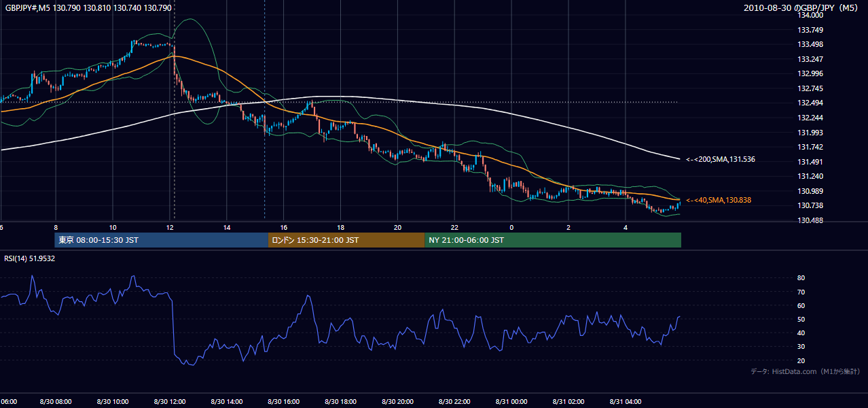Click hour tick 12 on price chart axis
The image size is (868, 408).
click(x=170, y=227)
